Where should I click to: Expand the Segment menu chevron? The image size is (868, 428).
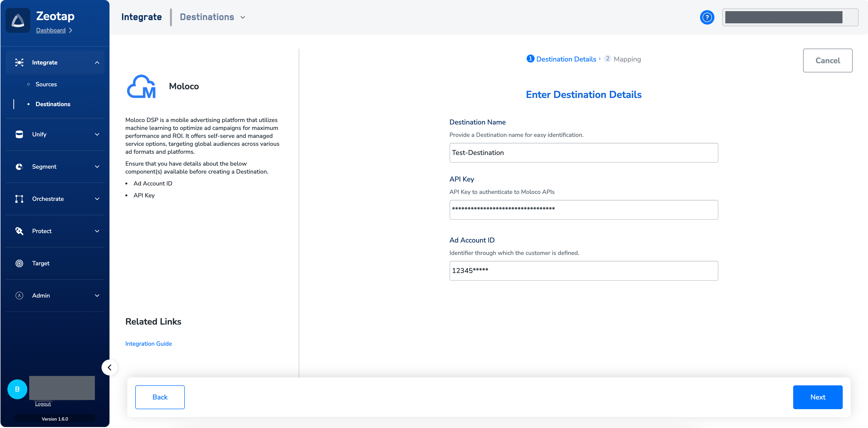97,167
